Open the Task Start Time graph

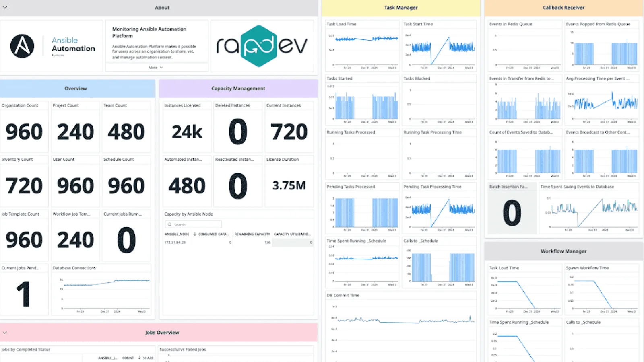point(439,50)
